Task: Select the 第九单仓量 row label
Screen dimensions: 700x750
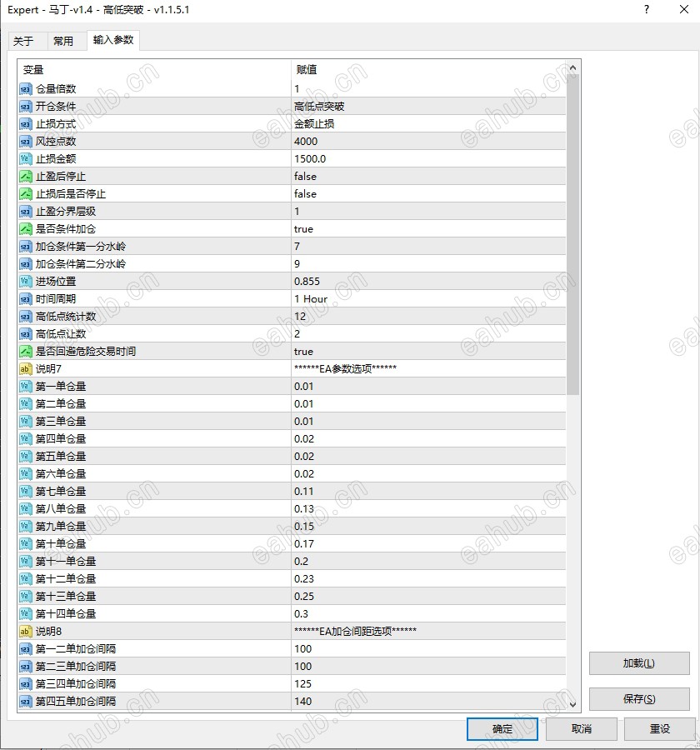Action: click(61, 527)
